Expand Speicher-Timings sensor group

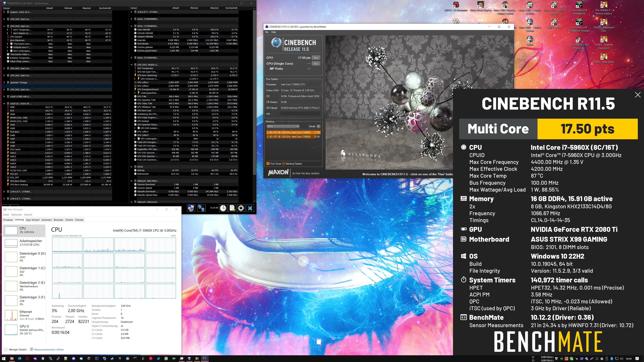pyautogui.click(x=4, y=82)
